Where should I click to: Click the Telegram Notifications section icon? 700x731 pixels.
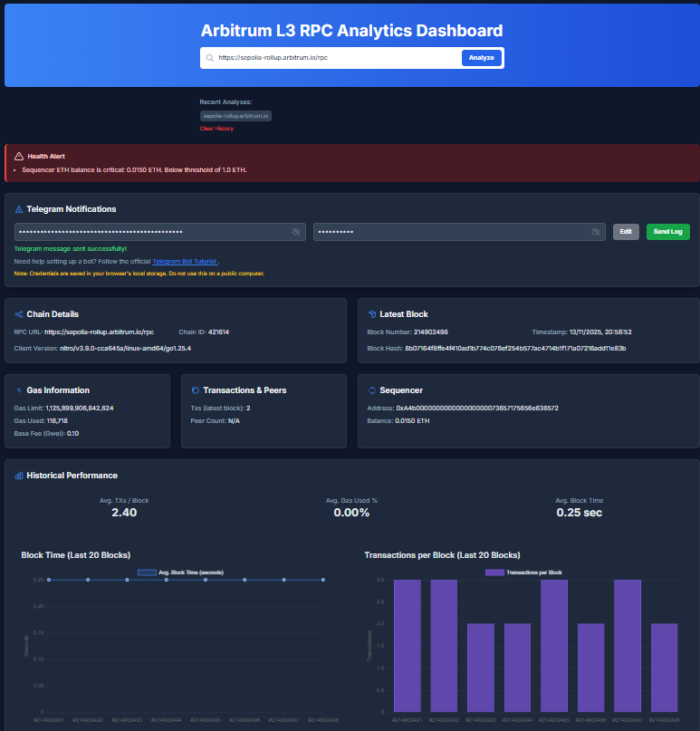pyautogui.click(x=19, y=209)
